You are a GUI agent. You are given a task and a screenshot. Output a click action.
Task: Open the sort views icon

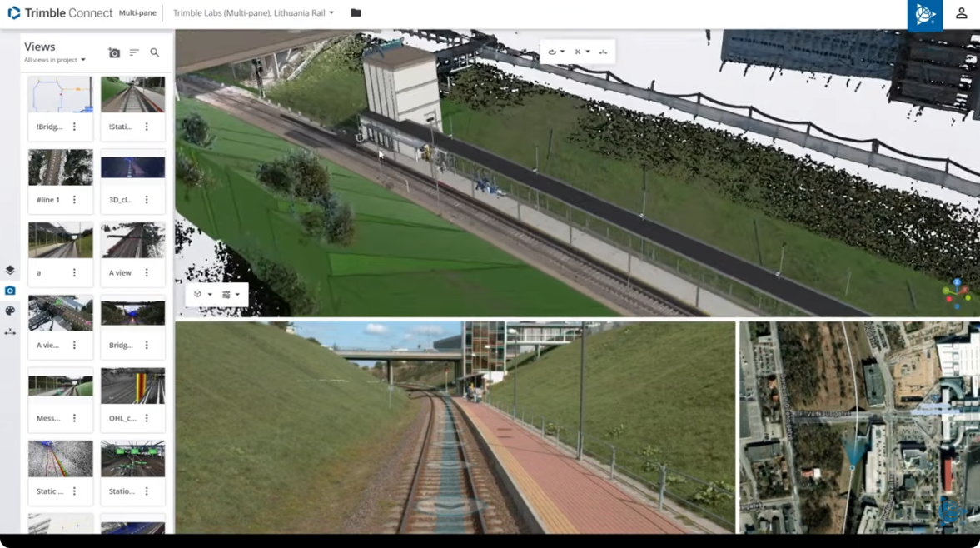(134, 53)
